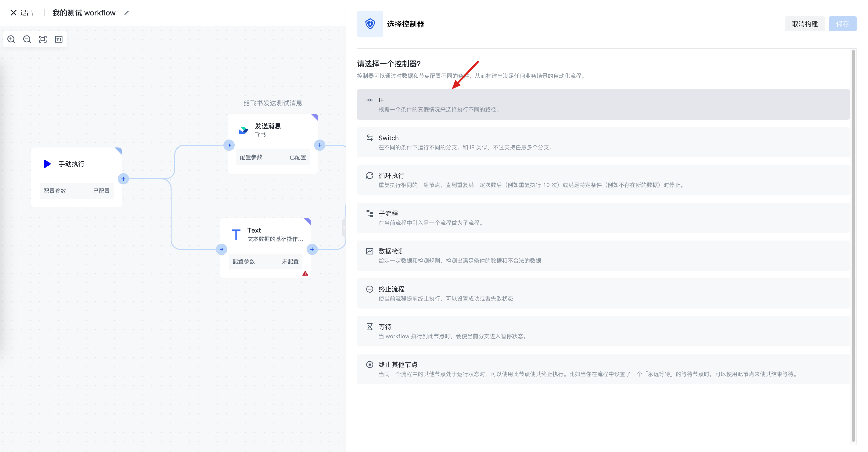Reset canvas zoom with 1:1 icon

pyautogui.click(x=59, y=39)
